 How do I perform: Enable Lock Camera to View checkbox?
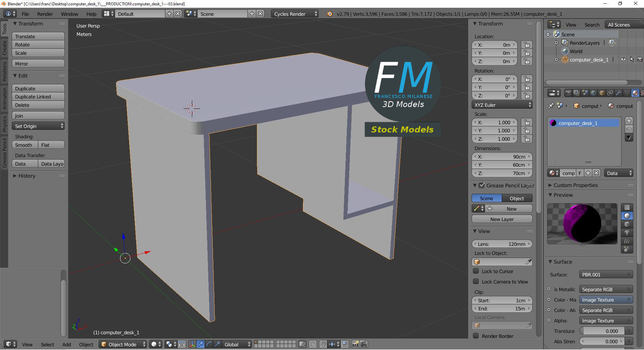click(476, 281)
